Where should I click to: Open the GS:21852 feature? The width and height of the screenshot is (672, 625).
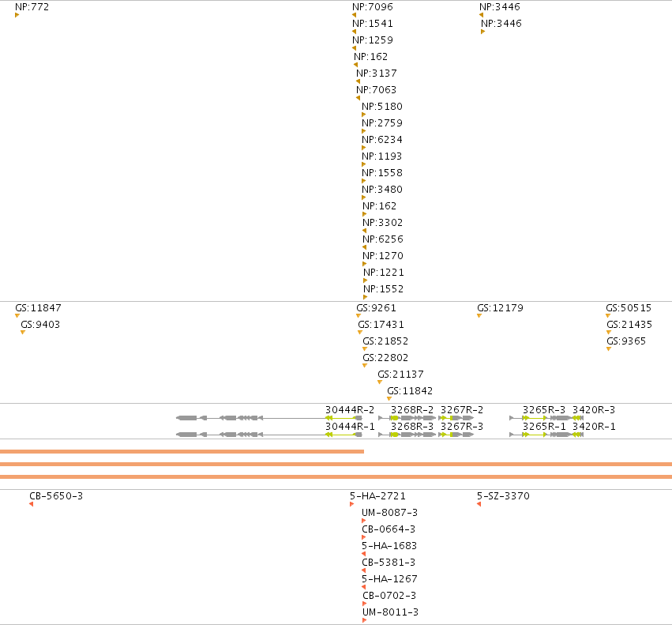tap(385, 341)
